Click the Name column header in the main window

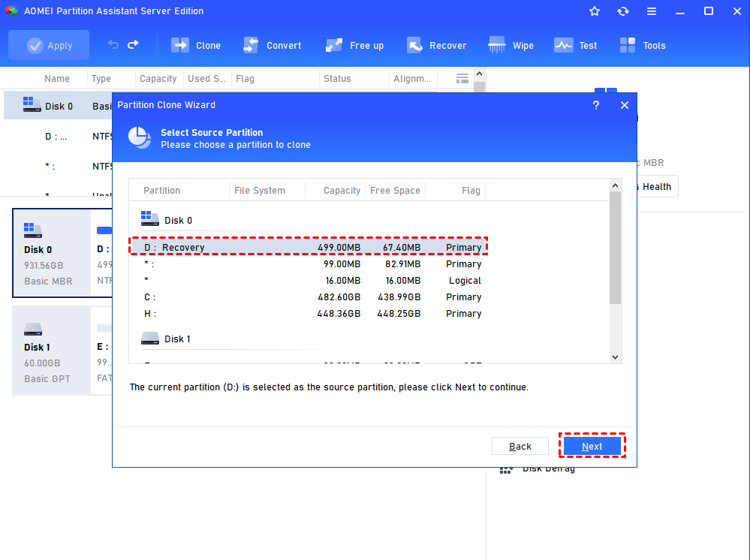click(x=57, y=78)
